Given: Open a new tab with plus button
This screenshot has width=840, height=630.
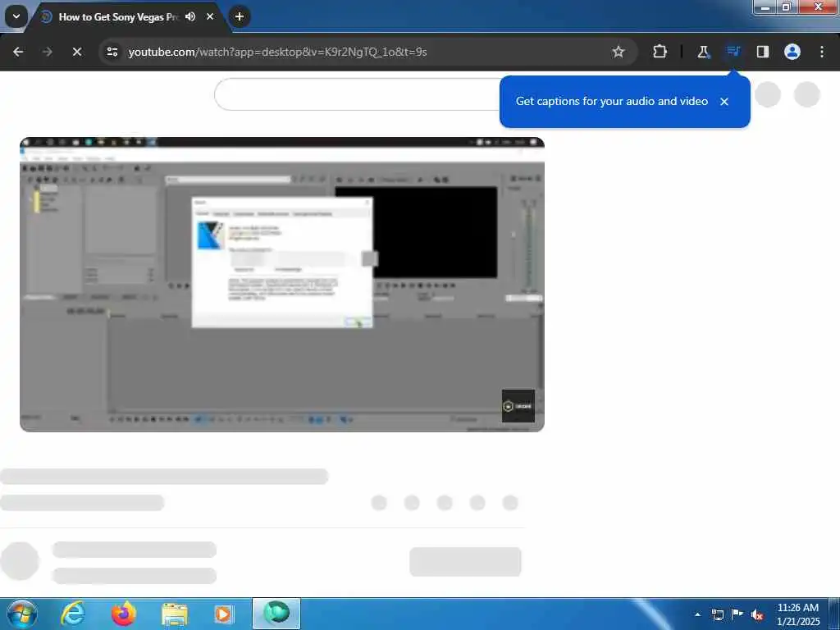Looking at the screenshot, I should 240,16.
